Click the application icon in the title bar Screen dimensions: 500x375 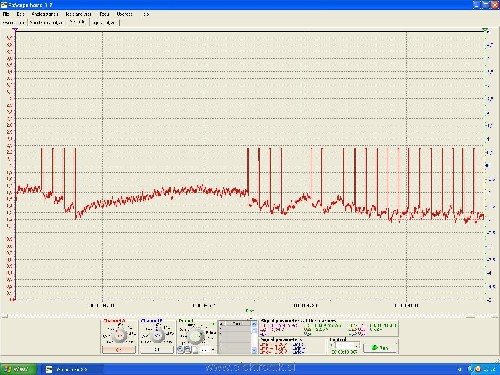click(4, 5)
